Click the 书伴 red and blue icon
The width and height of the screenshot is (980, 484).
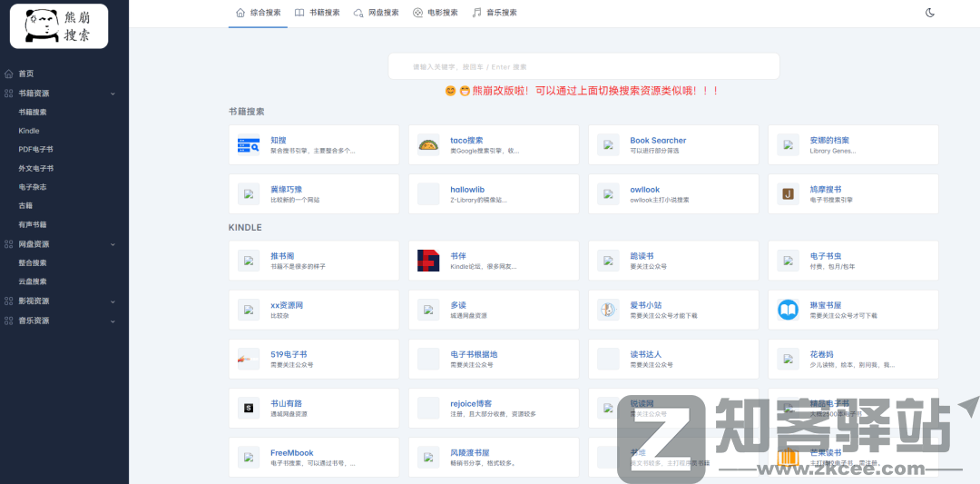(428, 261)
